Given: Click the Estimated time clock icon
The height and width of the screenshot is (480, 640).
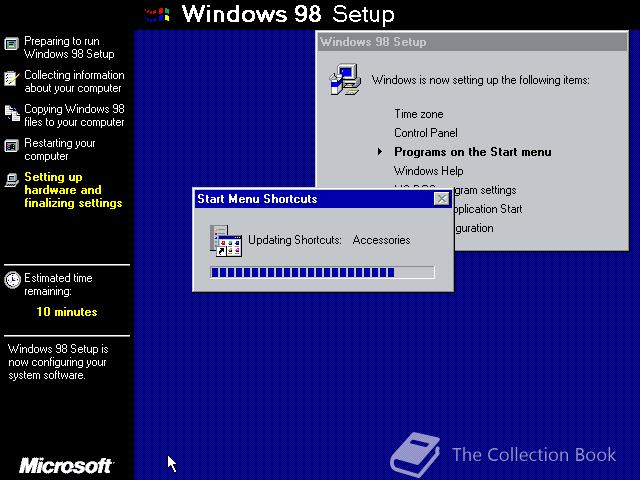Looking at the screenshot, I should pyautogui.click(x=12, y=280).
